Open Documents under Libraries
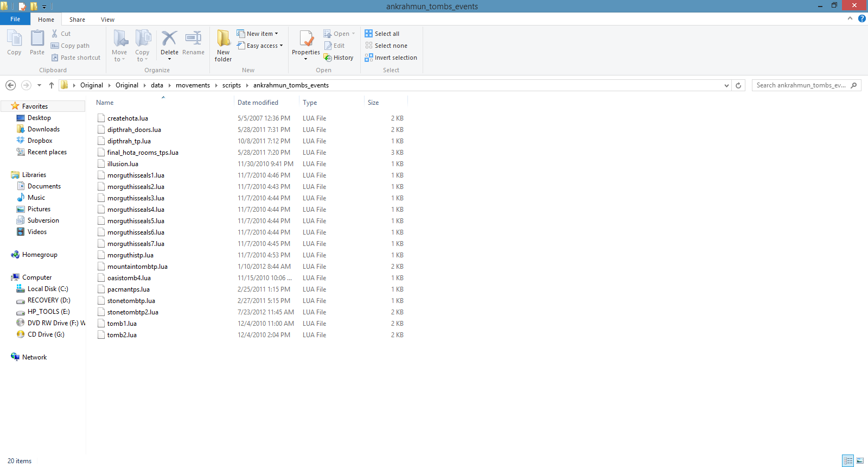The height and width of the screenshot is (467, 868). click(44, 186)
